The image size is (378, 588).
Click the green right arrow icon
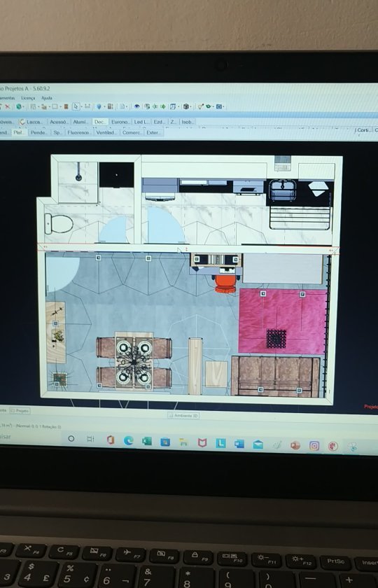click(x=163, y=106)
